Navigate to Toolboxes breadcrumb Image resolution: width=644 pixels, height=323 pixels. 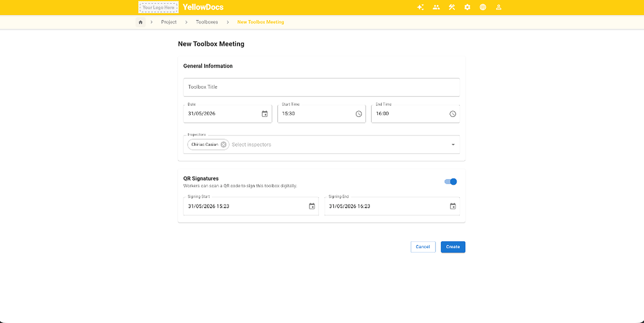[207, 22]
